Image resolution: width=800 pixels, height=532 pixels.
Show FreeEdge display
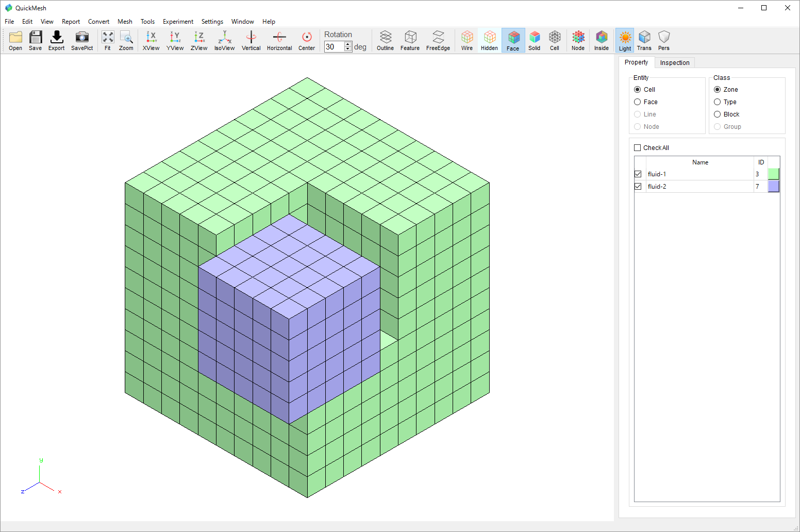(x=438, y=40)
